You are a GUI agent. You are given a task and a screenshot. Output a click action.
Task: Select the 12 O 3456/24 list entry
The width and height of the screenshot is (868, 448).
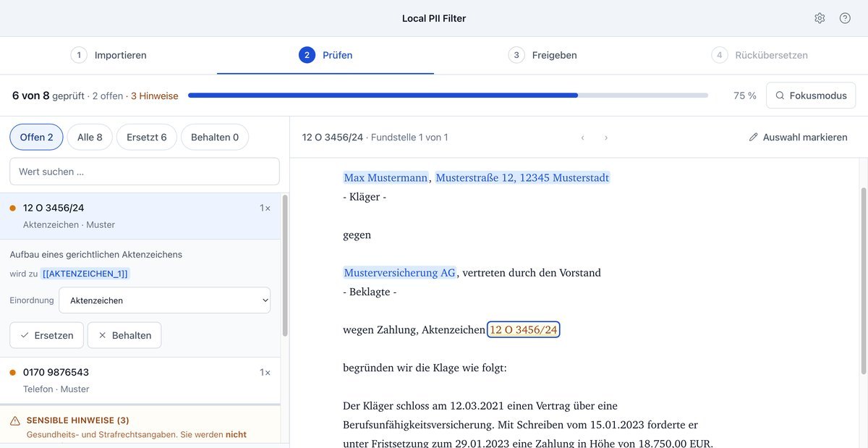pos(140,216)
